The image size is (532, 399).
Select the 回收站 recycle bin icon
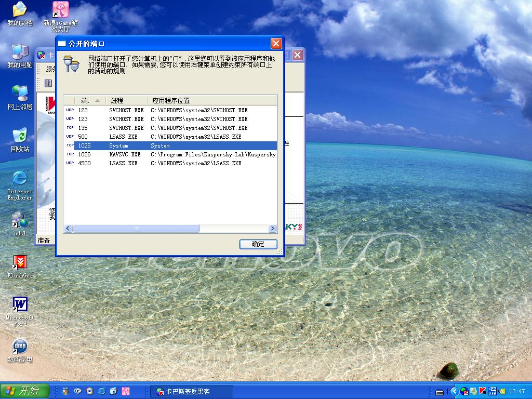20,140
